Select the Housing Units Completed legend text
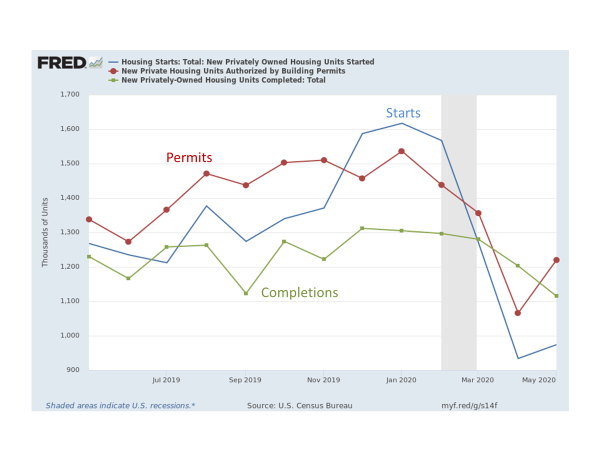 point(223,80)
